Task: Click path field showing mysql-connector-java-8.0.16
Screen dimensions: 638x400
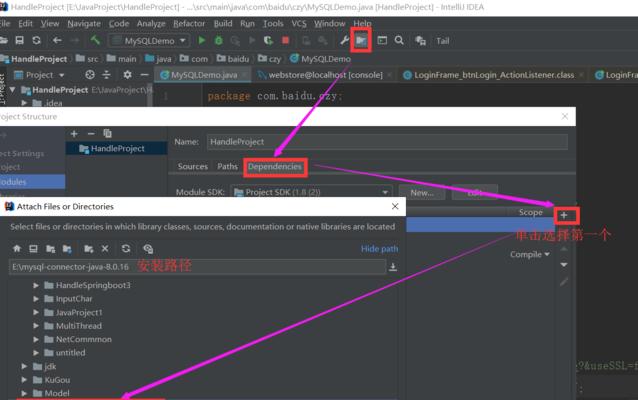Action: [x=197, y=267]
